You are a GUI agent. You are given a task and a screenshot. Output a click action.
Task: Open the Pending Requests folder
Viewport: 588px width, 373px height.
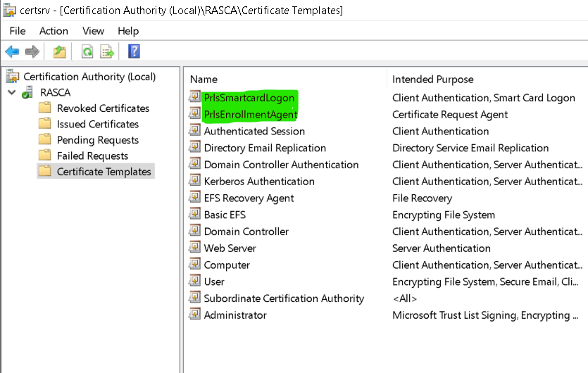[97, 140]
